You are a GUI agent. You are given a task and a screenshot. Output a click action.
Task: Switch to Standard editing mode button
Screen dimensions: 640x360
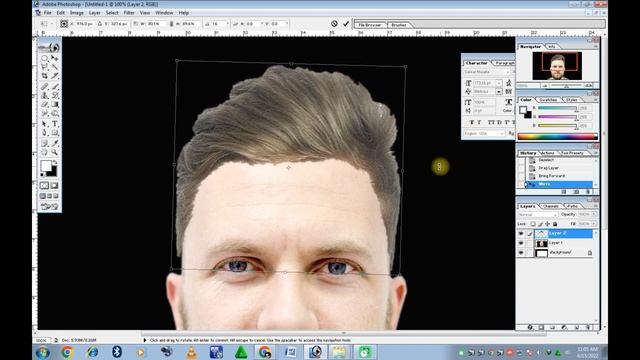(44, 186)
